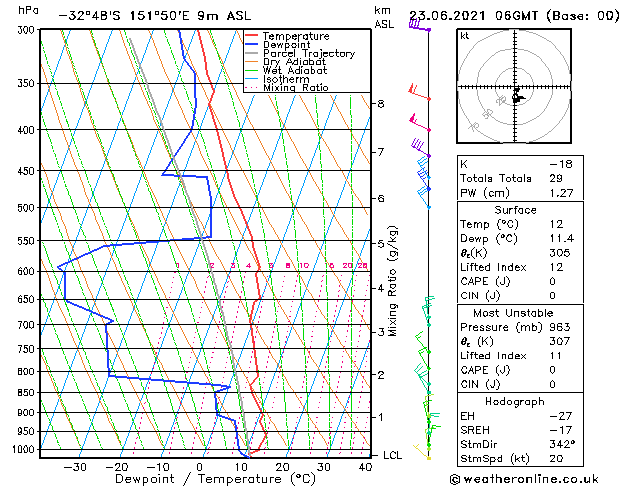Viewport: 629px width, 486px height.
Task: Click the "Most Unstable" section heading
Action: (x=513, y=313)
